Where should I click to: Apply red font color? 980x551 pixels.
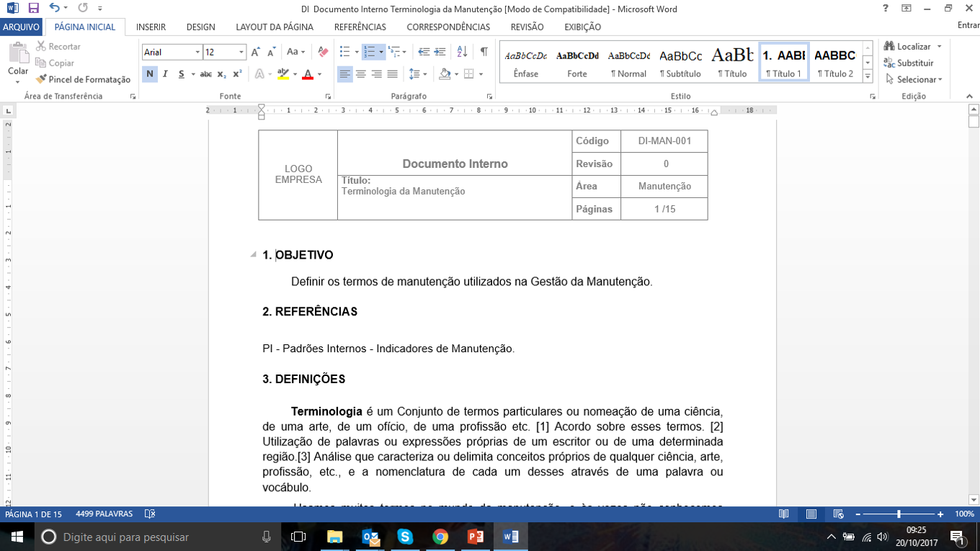coord(308,74)
